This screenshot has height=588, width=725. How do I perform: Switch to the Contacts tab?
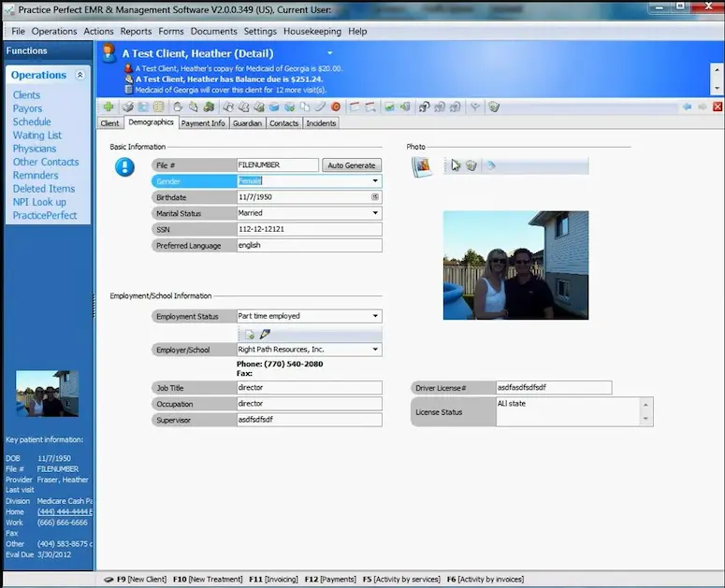pyautogui.click(x=283, y=123)
